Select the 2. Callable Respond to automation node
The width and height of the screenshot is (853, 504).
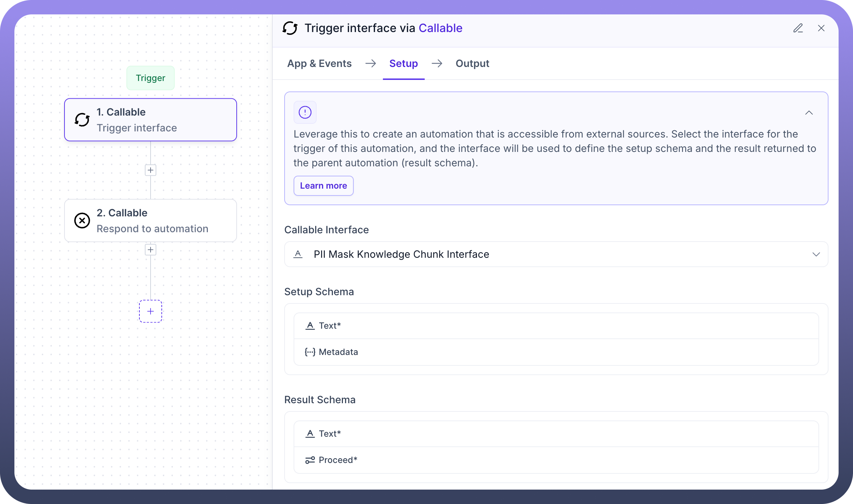click(x=150, y=220)
